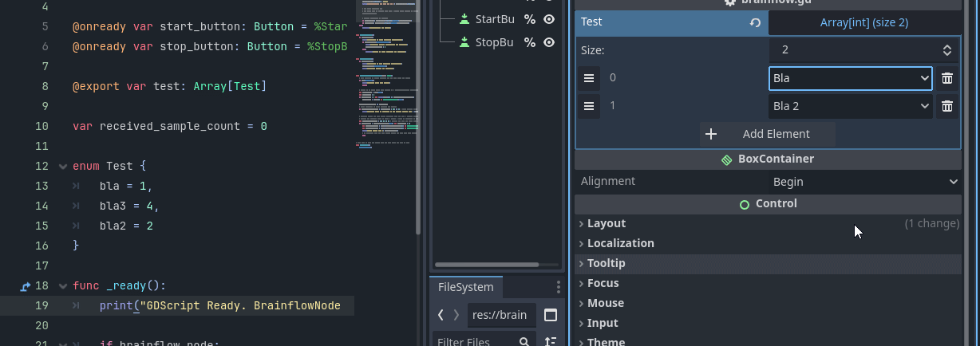Click the StopBu unique name percent icon
The image size is (980, 346).
tap(530, 42)
